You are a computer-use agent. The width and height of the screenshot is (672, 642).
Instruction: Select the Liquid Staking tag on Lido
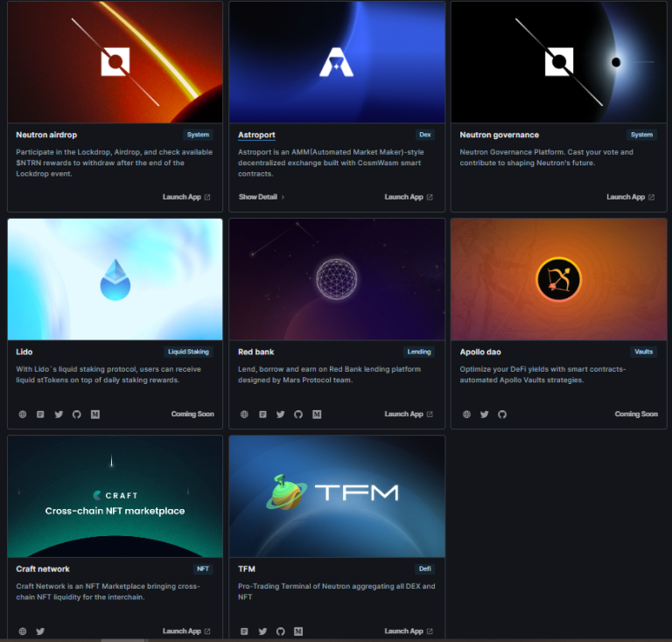coord(188,352)
